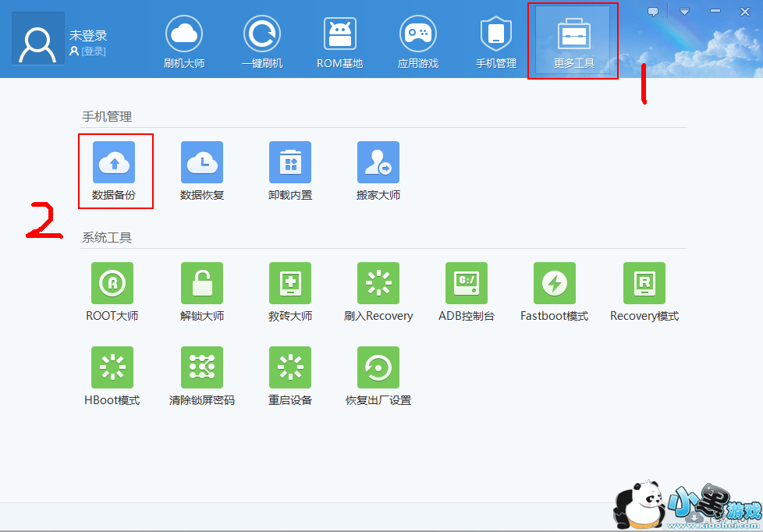The image size is (763, 532).
Task: Open ADB控制台 console
Action: 467,292
